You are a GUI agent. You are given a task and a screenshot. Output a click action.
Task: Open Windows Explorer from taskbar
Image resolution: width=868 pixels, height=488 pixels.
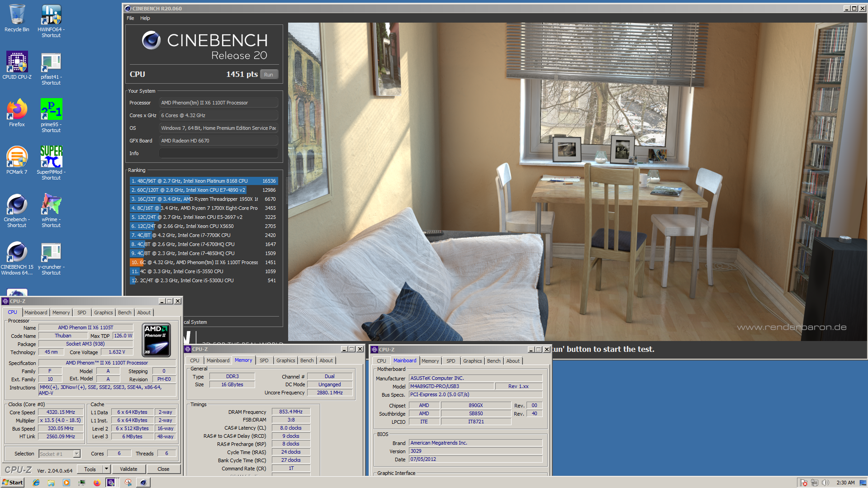51,483
